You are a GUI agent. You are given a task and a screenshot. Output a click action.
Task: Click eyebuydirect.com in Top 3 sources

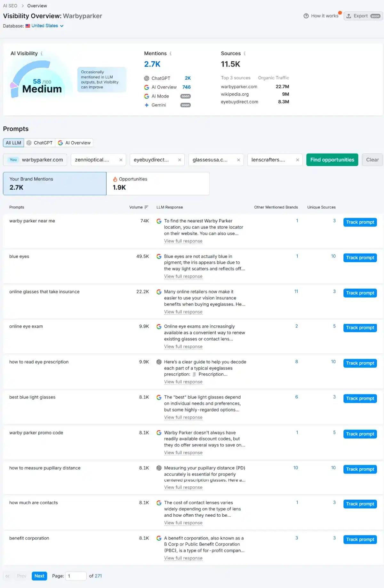(240, 102)
